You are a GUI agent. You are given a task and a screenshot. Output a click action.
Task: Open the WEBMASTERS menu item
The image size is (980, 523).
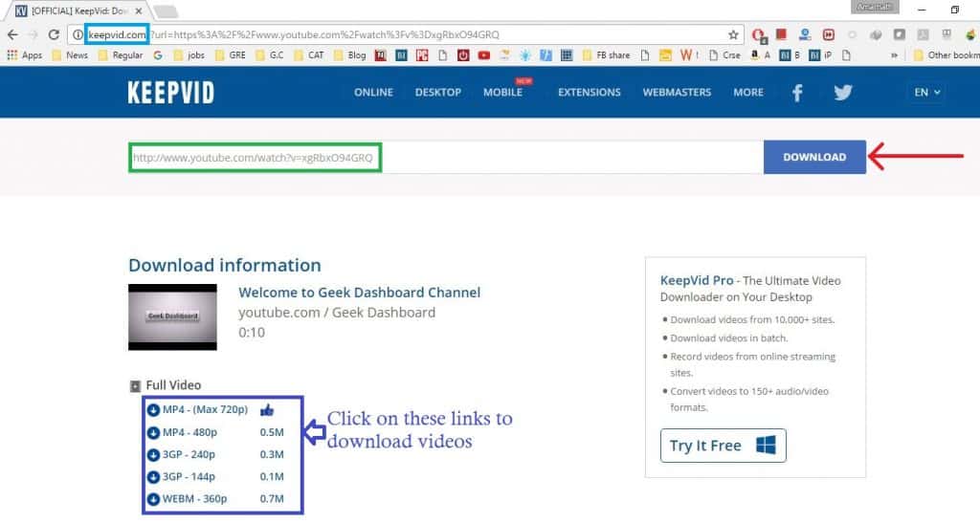pos(677,93)
